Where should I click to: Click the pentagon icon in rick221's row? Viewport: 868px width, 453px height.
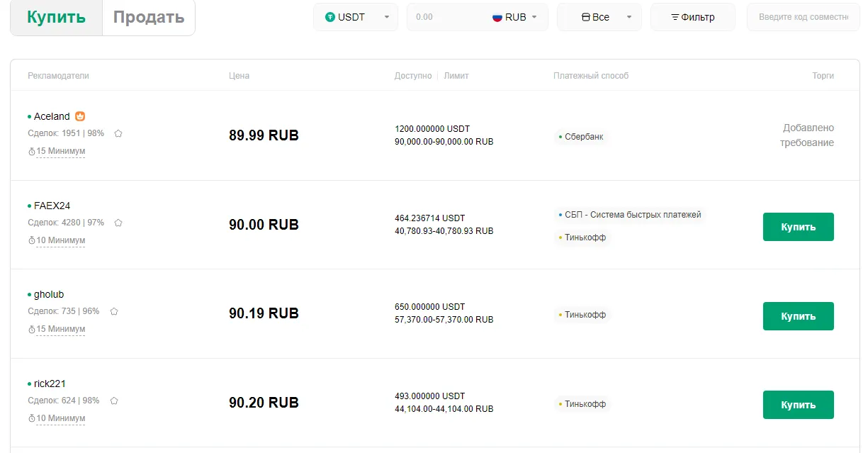click(x=114, y=401)
